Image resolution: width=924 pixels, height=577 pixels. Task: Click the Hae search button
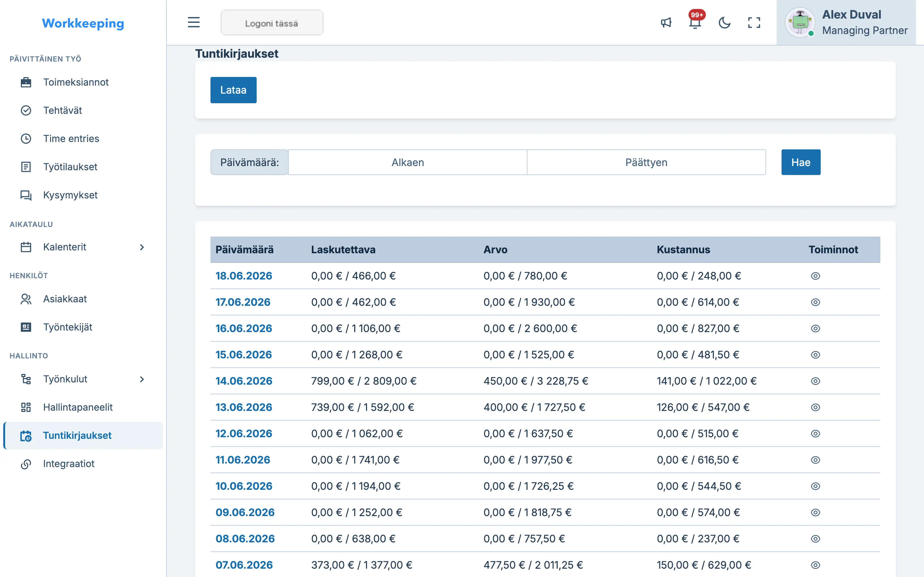pos(801,162)
